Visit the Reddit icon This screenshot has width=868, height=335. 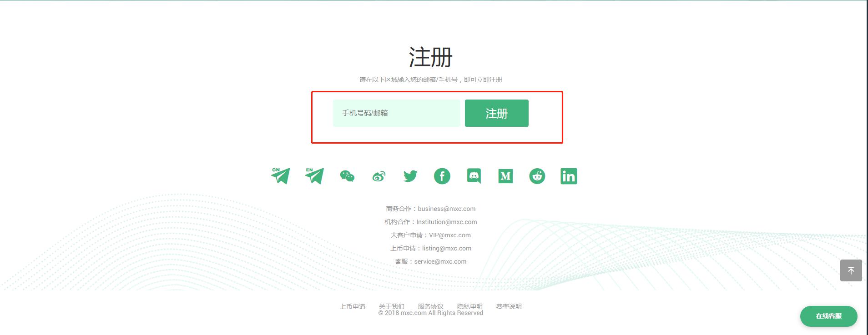(x=537, y=176)
